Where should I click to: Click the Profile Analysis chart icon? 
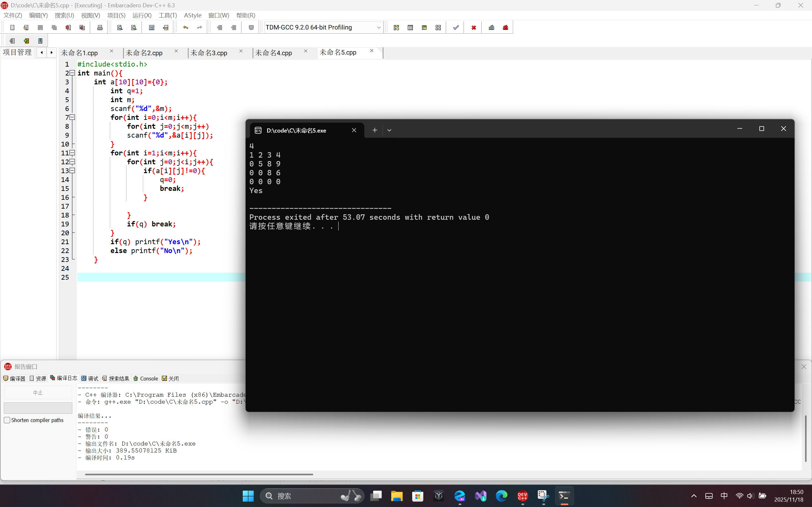pyautogui.click(x=492, y=28)
